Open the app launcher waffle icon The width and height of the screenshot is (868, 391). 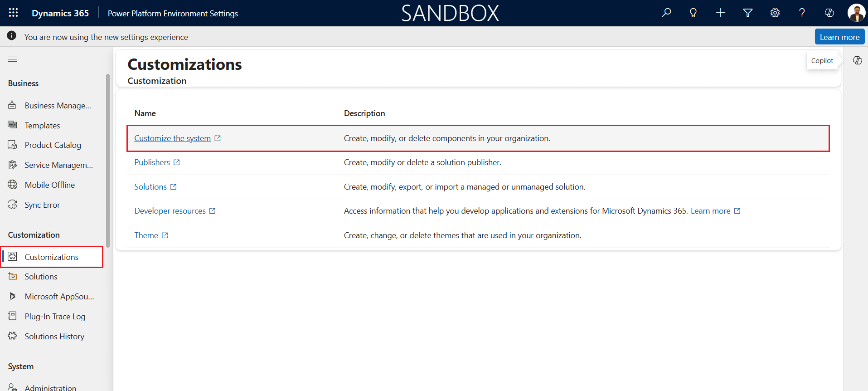13,13
